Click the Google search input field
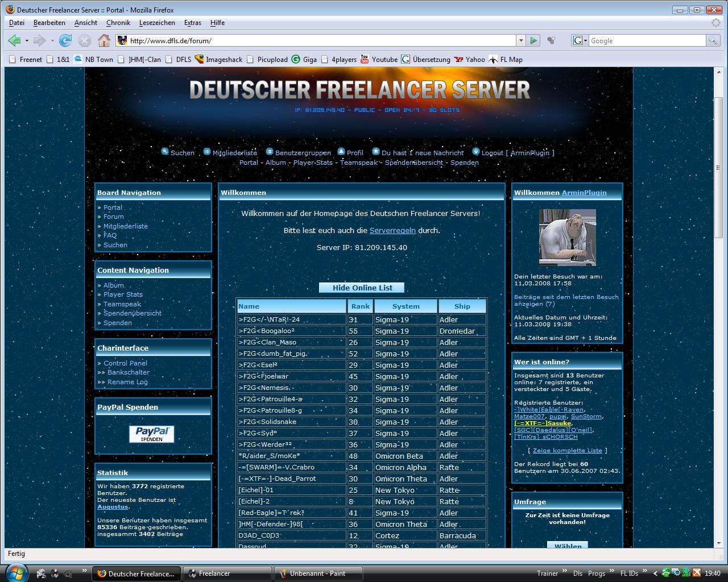The width and height of the screenshot is (728, 582). pos(647,40)
